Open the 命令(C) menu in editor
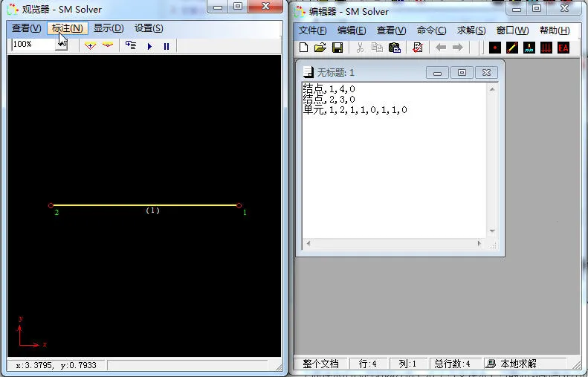Screen dimensions: 588x377 tap(431, 30)
